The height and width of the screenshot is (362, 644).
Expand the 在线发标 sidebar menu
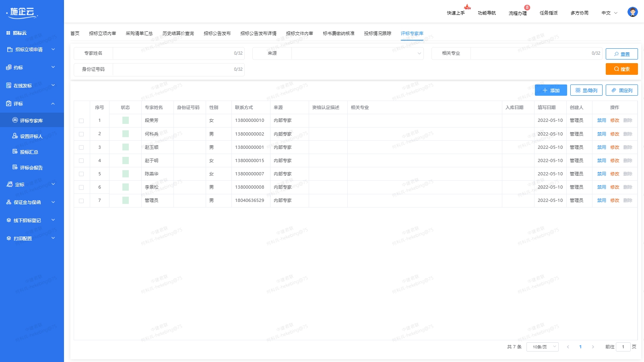(53, 85)
